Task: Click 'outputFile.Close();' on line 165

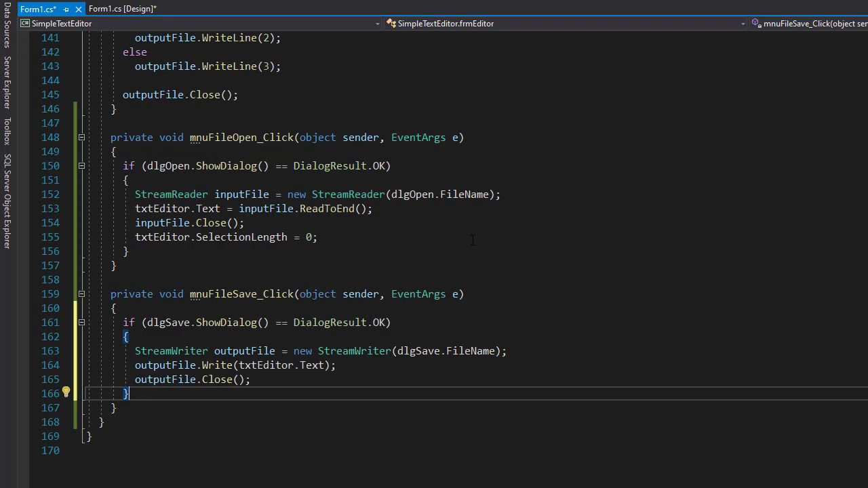Action: pos(193,380)
